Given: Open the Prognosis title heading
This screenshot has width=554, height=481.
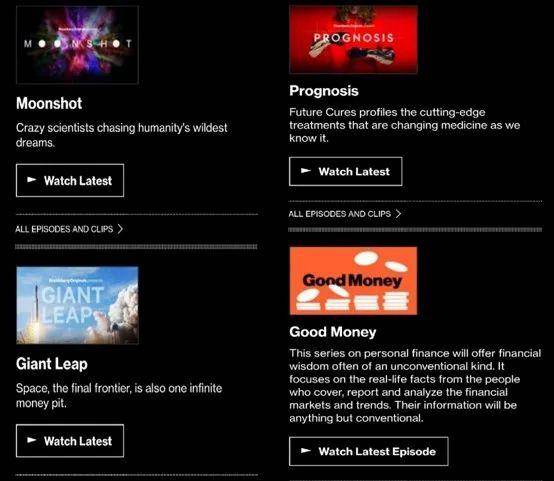Looking at the screenshot, I should click(324, 91).
